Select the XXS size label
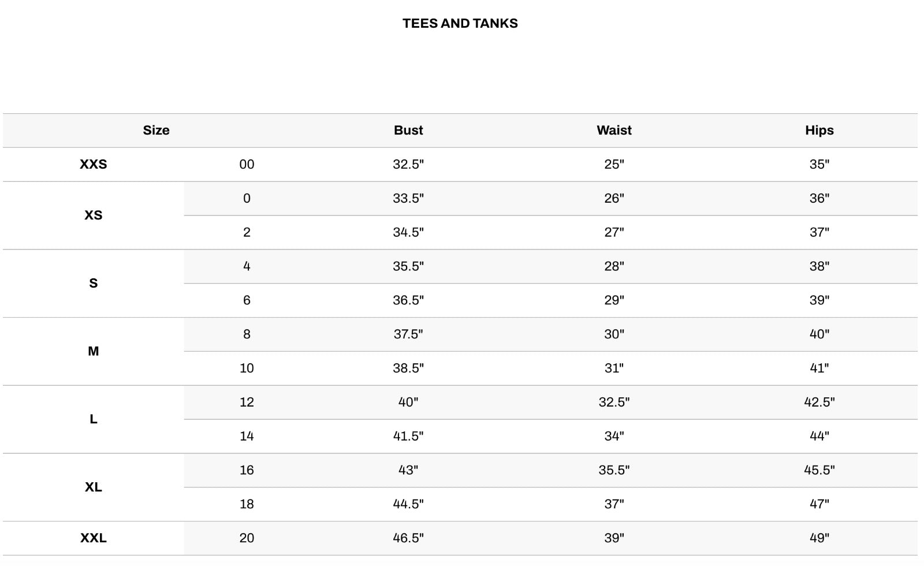This screenshot has width=924, height=566. 93,165
